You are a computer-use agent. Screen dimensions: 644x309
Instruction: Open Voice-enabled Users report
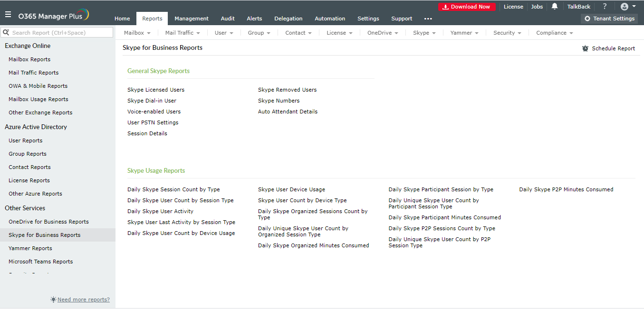pos(154,112)
